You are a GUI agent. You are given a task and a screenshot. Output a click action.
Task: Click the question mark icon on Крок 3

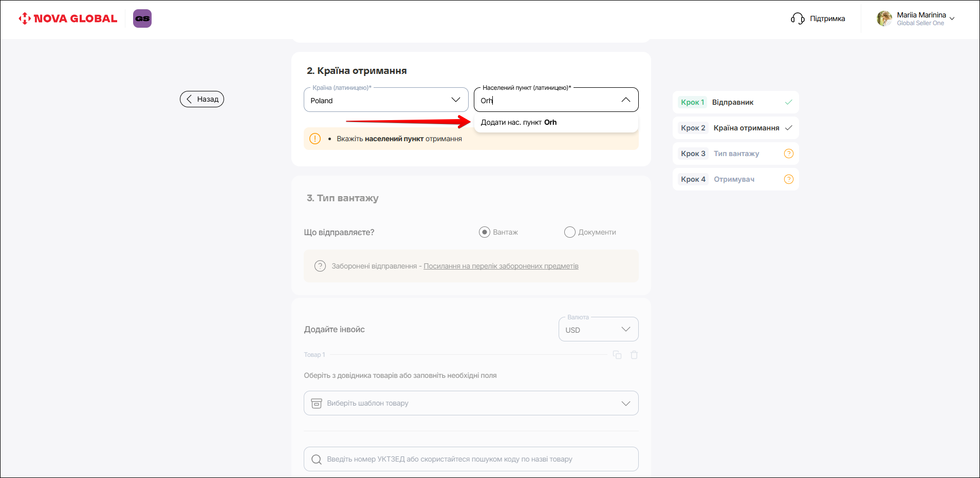[x=788, y=154]
